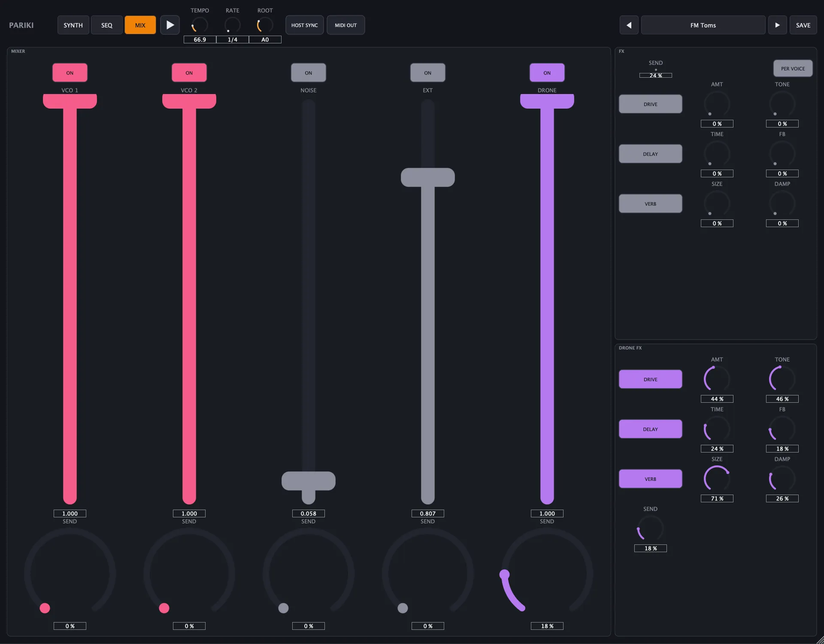Click the PARIKI logo text
The height and width of the screenshot is (644, 824).
coord(21,25)
